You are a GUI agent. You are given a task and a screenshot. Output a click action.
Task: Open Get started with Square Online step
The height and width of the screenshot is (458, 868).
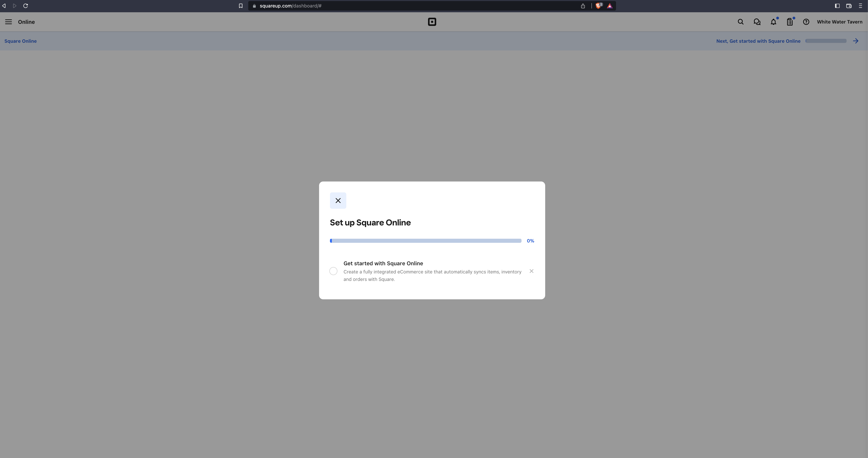(x=432, y=271)
